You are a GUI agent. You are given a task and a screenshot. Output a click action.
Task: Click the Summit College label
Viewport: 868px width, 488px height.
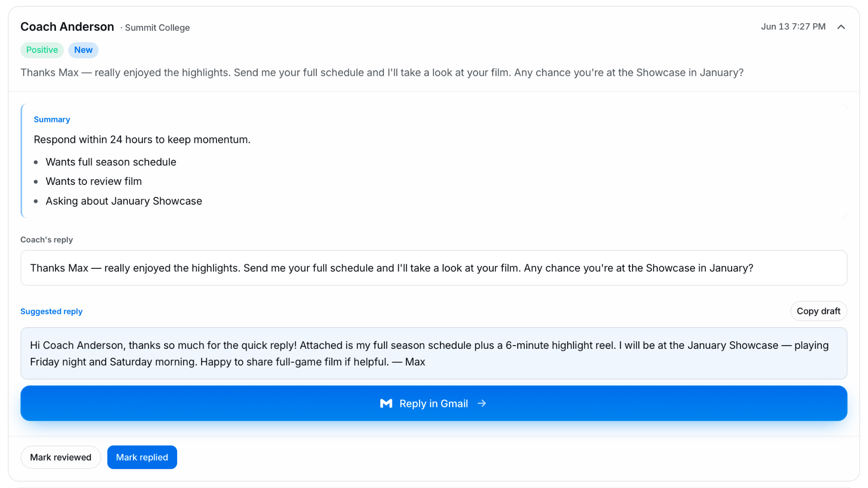point(157,28)
